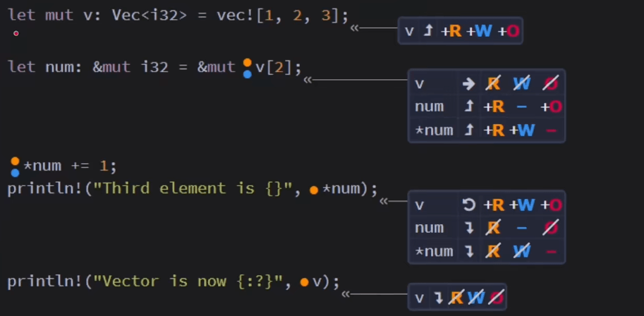Click the "Vector is now {:?}" string
Image resolution: width=644 pixels, height=316 pixels.
[188, 281]
